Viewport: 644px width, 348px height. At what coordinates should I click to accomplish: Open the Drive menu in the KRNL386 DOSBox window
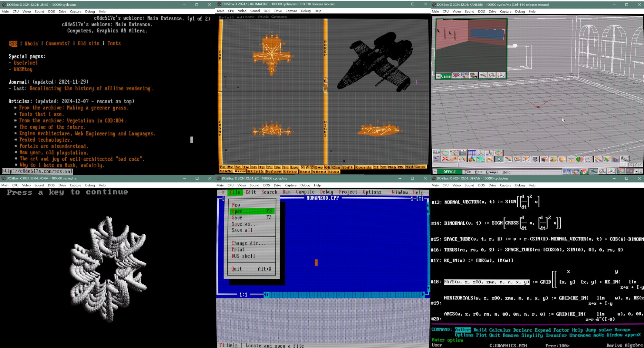point(492,11)
